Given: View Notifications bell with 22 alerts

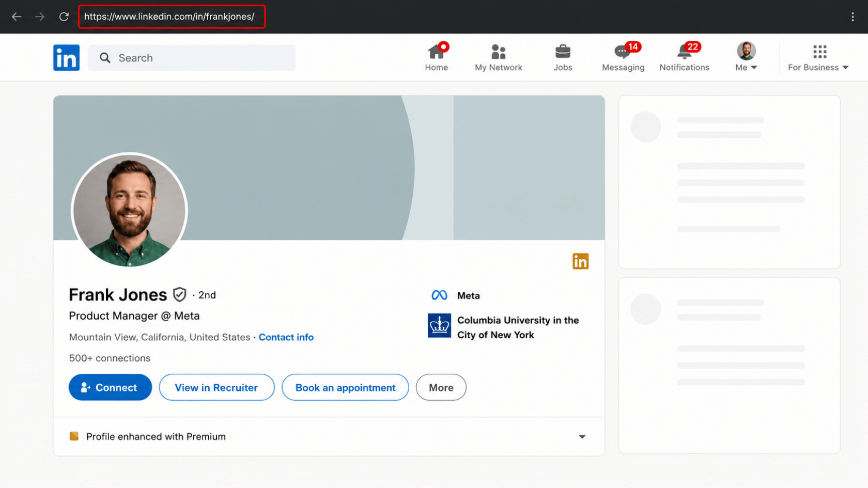Looking at the screenshot, I should (685, 57).
